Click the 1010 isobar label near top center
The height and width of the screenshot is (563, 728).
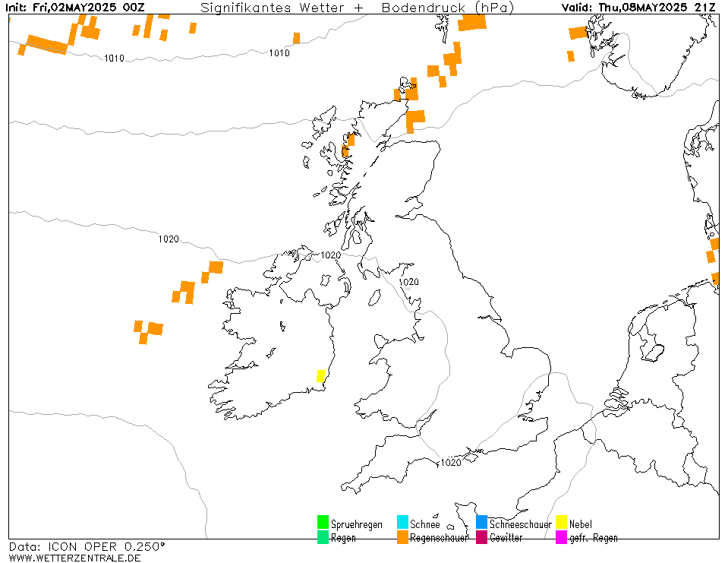click(279, 53)
